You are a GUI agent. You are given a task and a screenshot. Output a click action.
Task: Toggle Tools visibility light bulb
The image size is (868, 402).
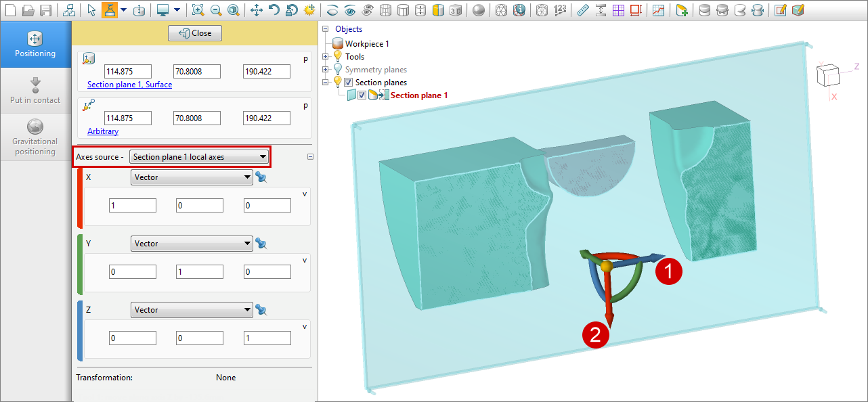pyautogui.click(x=338, y=57)
